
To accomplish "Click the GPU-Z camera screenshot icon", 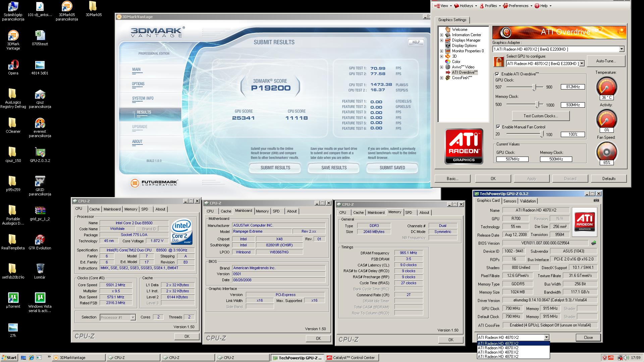I will point(596,200).
